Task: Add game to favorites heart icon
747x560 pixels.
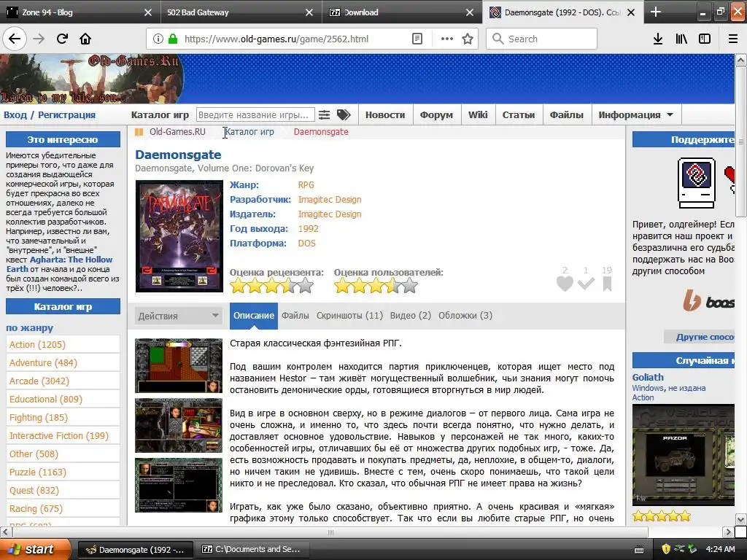Action: (565, 284)
